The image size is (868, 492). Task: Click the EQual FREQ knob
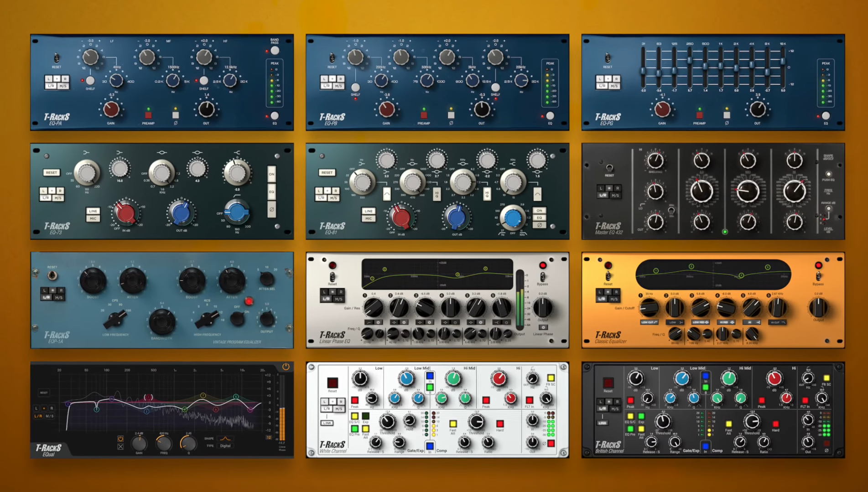click(x=164, y=443)
